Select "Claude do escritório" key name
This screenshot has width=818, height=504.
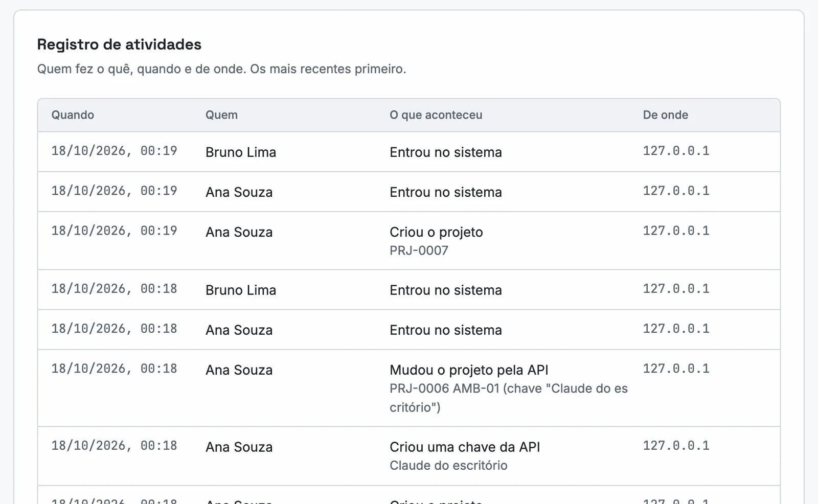[448, 466]
